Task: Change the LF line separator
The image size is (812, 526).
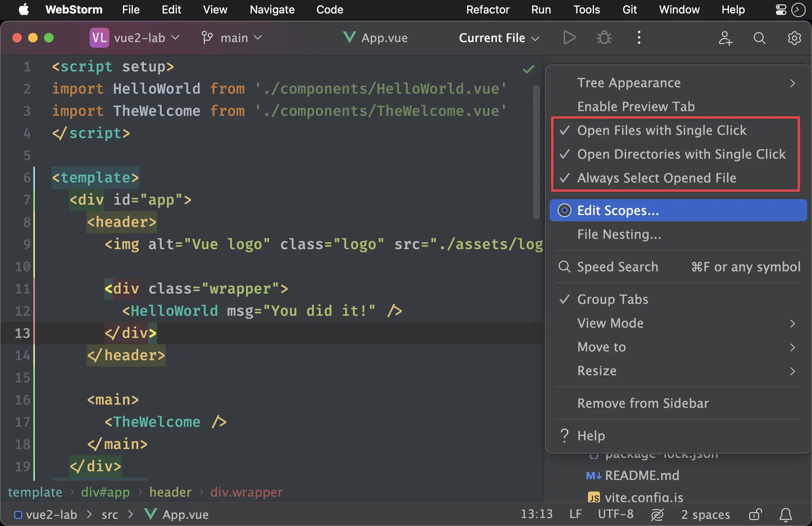Action: pos(575,514)
